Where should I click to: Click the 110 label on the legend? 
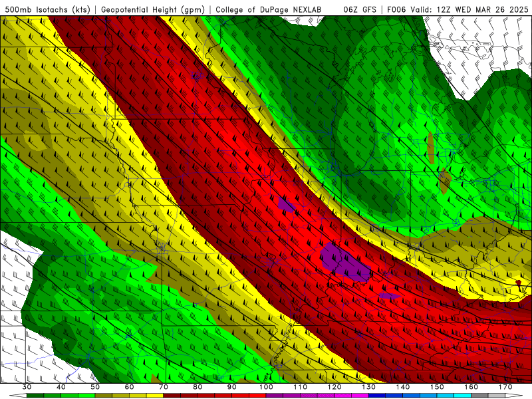[301, 387]
